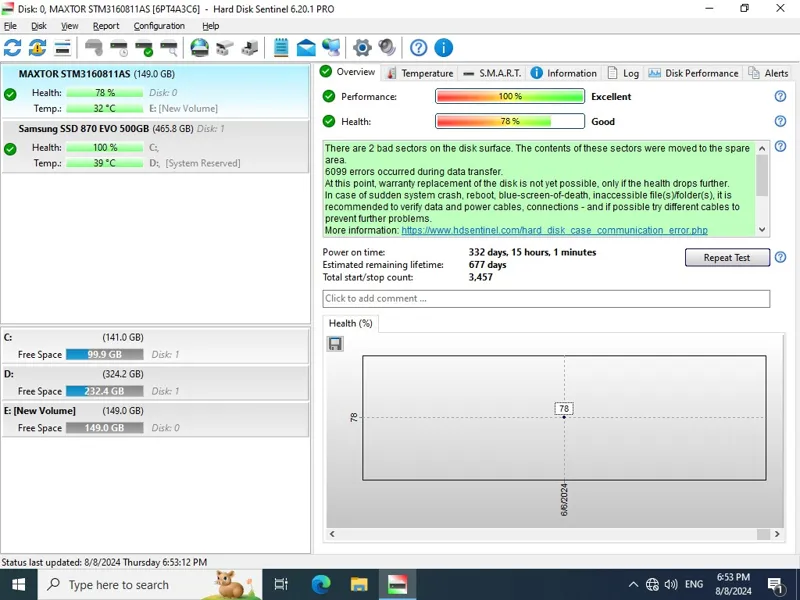
Task: Switch to the Overview tab
Action: pyautogui.click(x=348, y=72)
